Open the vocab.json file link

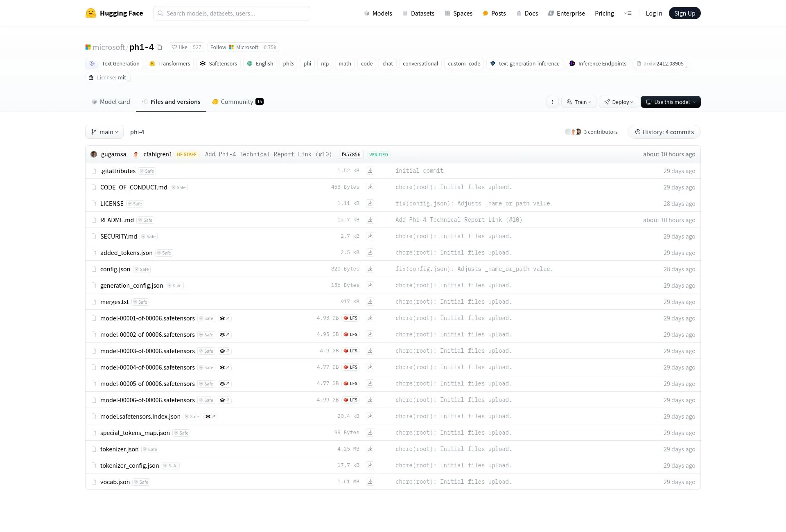(115, 482)
